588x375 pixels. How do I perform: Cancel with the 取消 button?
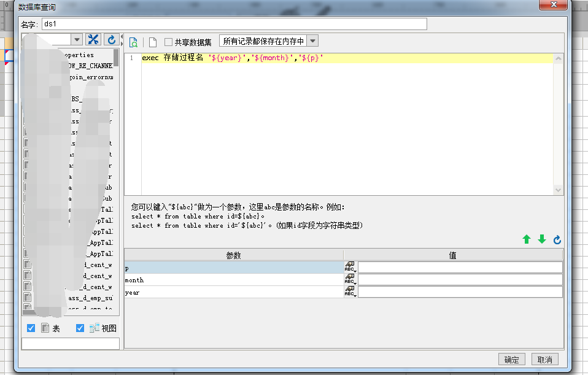544,359
